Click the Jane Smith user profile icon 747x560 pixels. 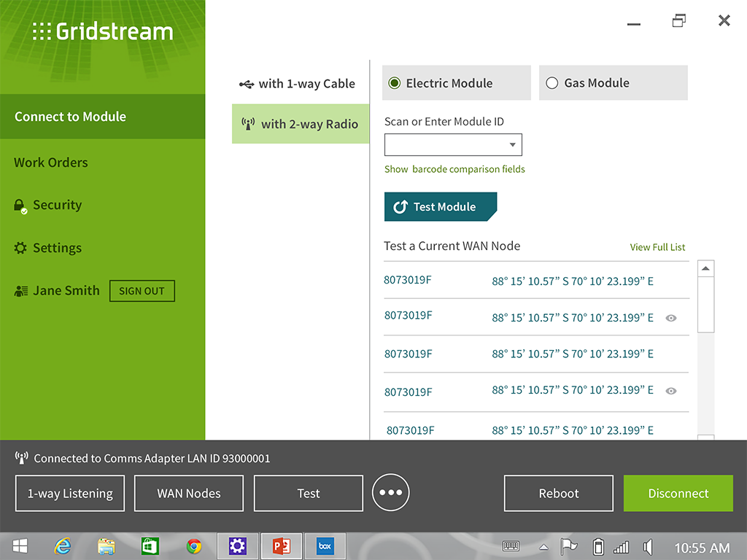point(21,291)
